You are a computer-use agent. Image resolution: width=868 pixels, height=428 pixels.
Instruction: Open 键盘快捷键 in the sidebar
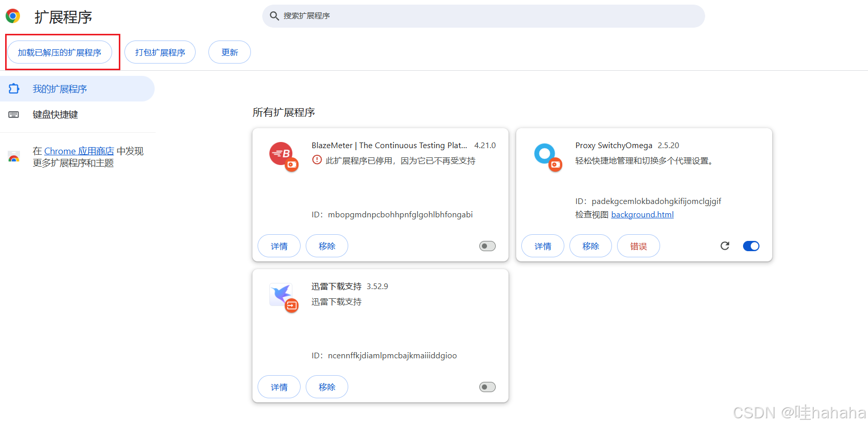coord(77,114)
